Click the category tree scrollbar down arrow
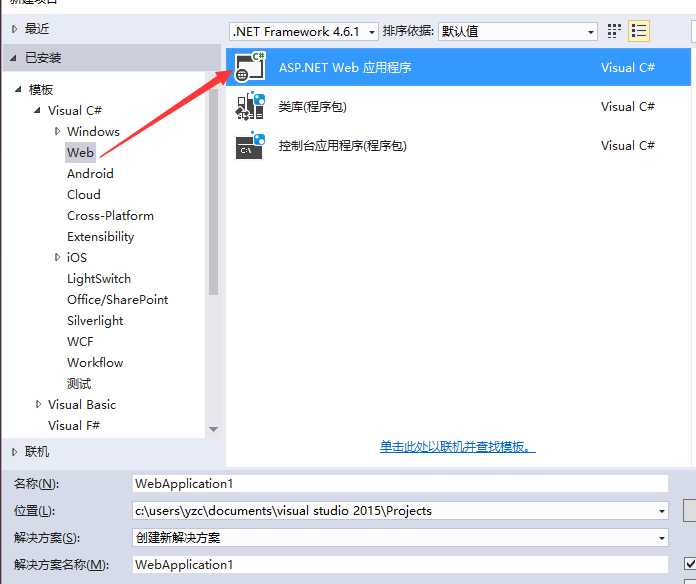Image resolution: width=696 pixels, height=584 pixels. tap(214, 429)
